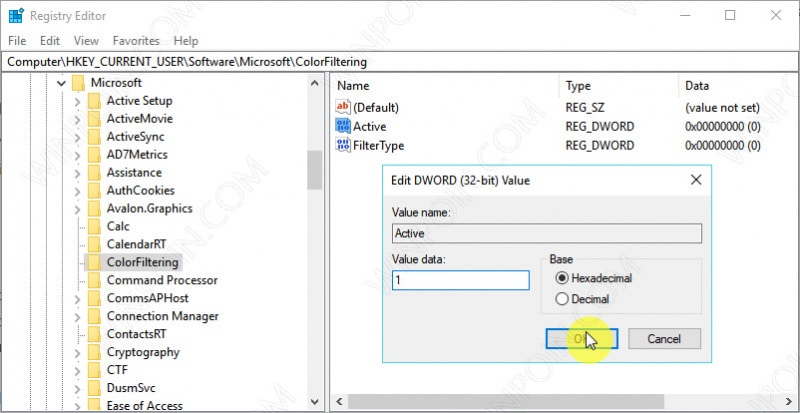The image size is (800, 413).
Task: Click the Command Processor folder icon
Action: [94, 280]
